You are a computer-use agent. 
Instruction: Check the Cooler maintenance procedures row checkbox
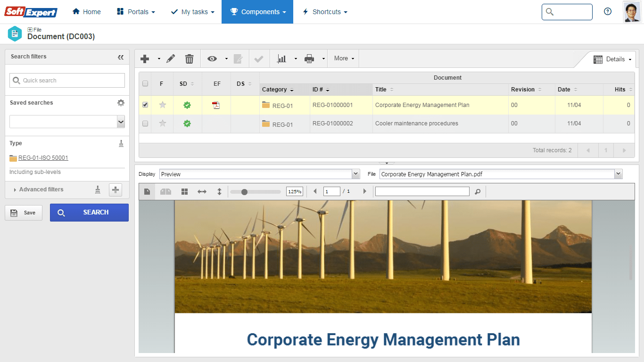(x=145, y=123)
